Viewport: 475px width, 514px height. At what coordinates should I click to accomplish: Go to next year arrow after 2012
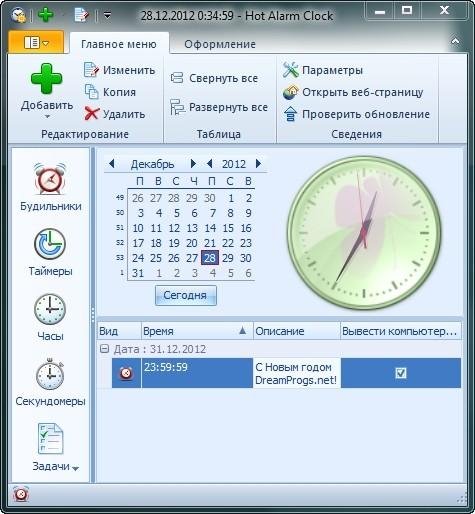258,163
